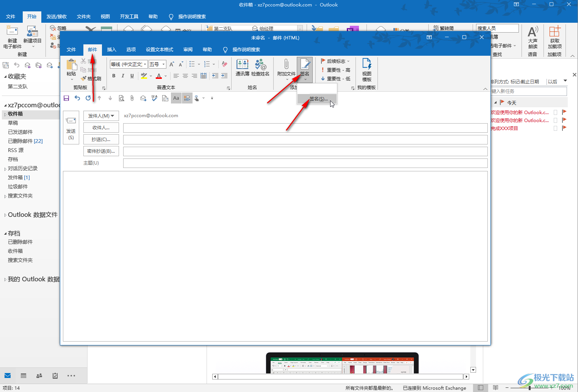The image size is (578, 392).
Task: Select the 已删除邮件 [22] folder
Action: tap(25, 141)
